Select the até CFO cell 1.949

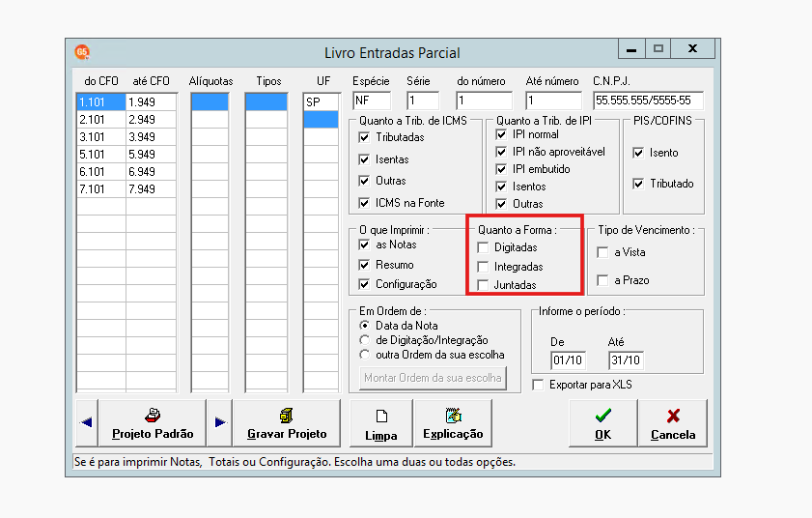(152, 102)
